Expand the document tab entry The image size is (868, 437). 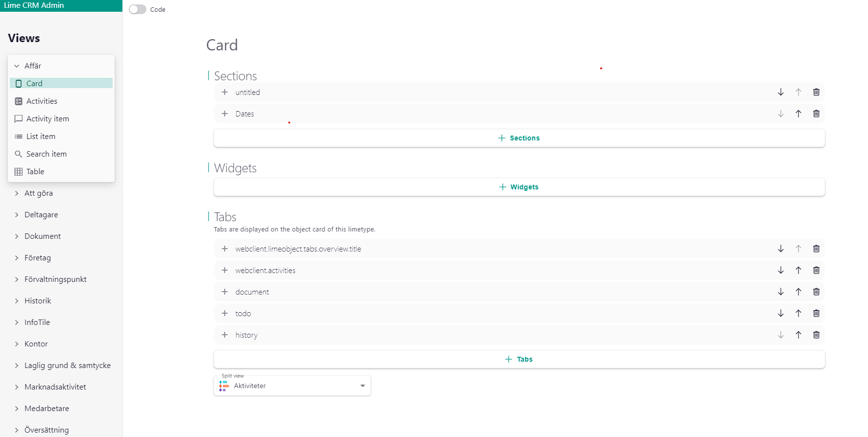point(225,292)
